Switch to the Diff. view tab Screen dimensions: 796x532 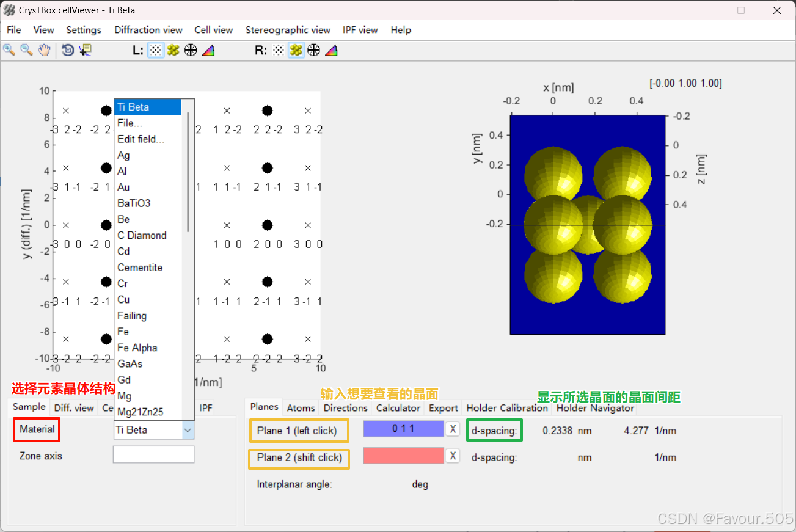74,408
